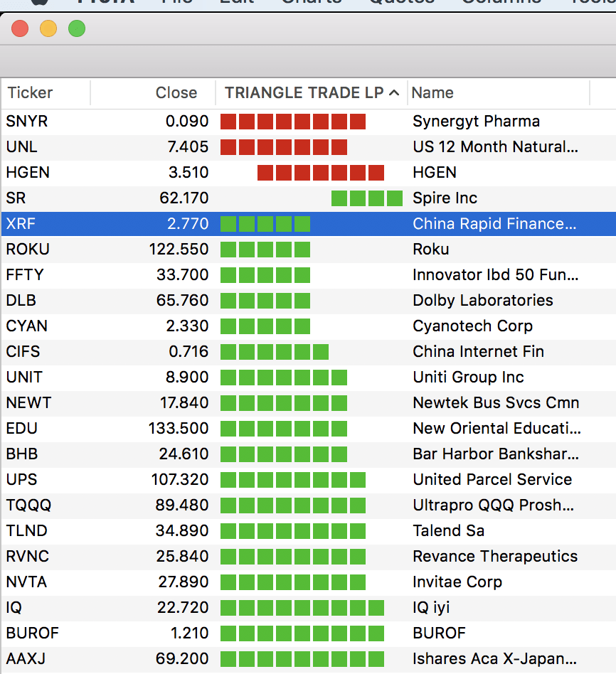Click the green indicator bar for SR
The image size is (616, 674).
(x=367, y=198)
